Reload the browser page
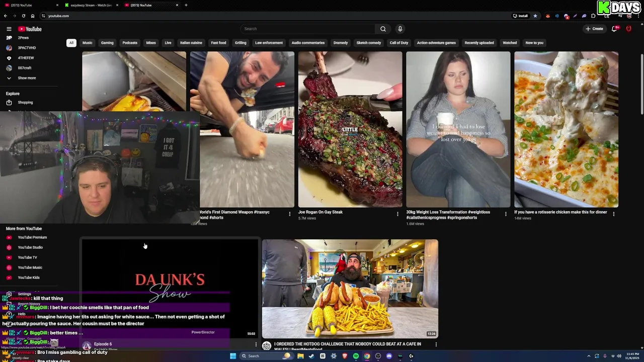644x362 pixels. click(23, 16)
